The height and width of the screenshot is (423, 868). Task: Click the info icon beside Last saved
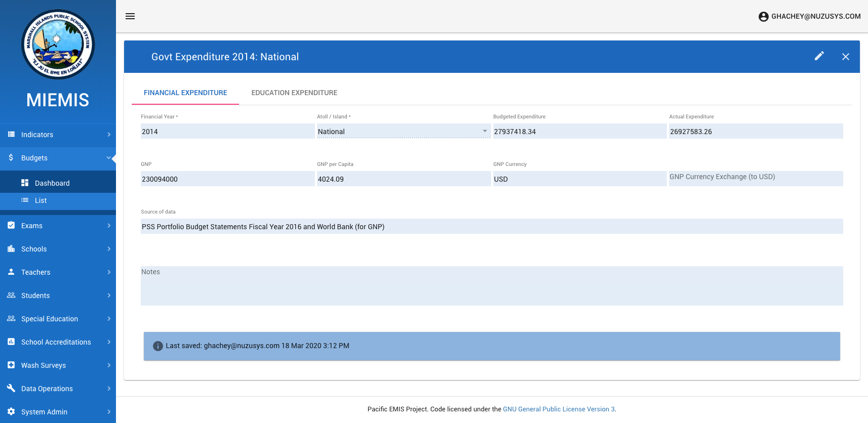point(158,346)
